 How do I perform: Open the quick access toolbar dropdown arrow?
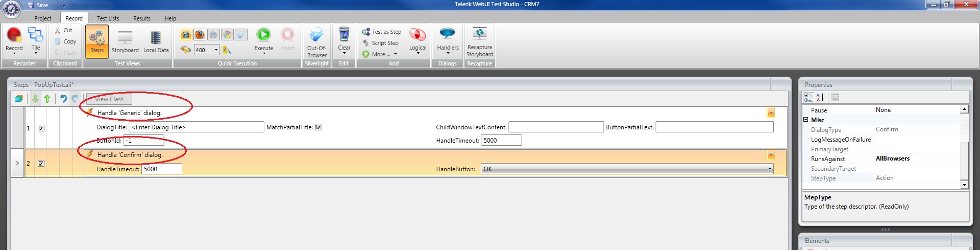[64, 6]
